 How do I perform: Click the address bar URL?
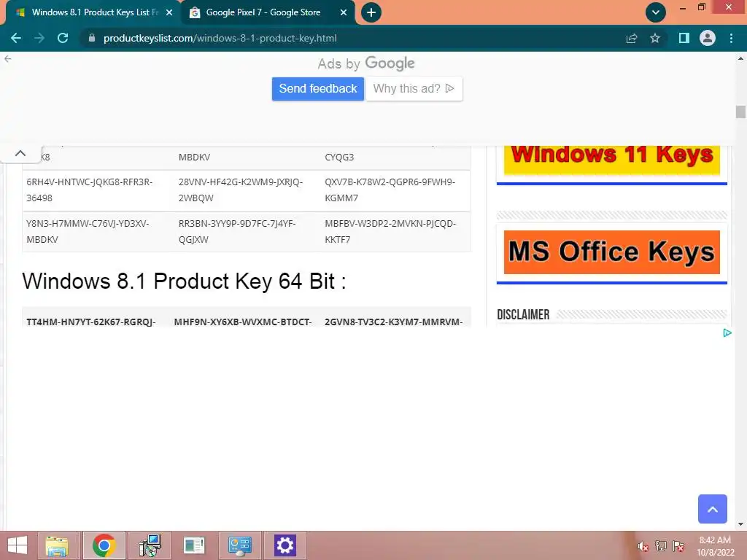click(x=220, y=38)
